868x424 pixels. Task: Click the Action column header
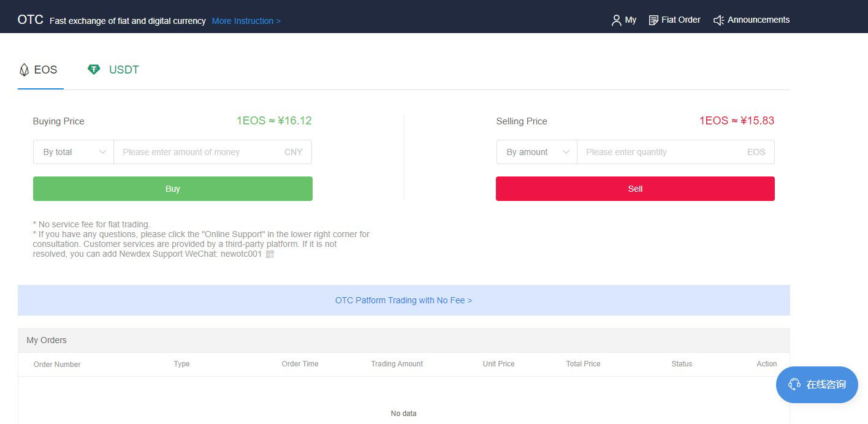pos(766,364)
